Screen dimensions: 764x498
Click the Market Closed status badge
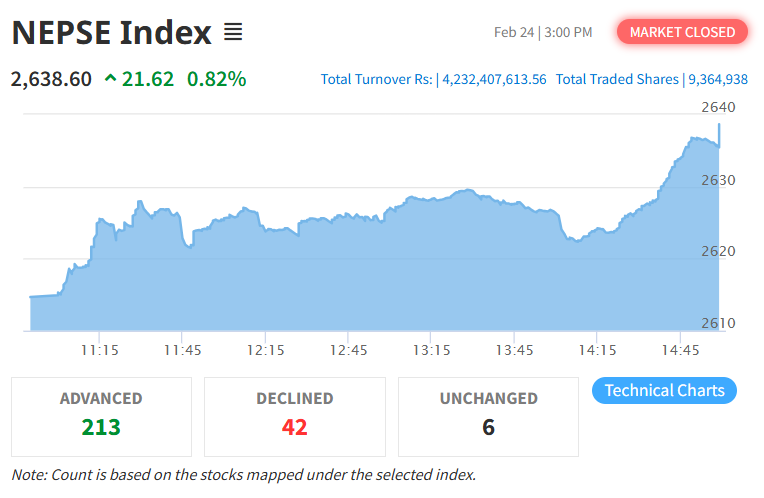682,32
